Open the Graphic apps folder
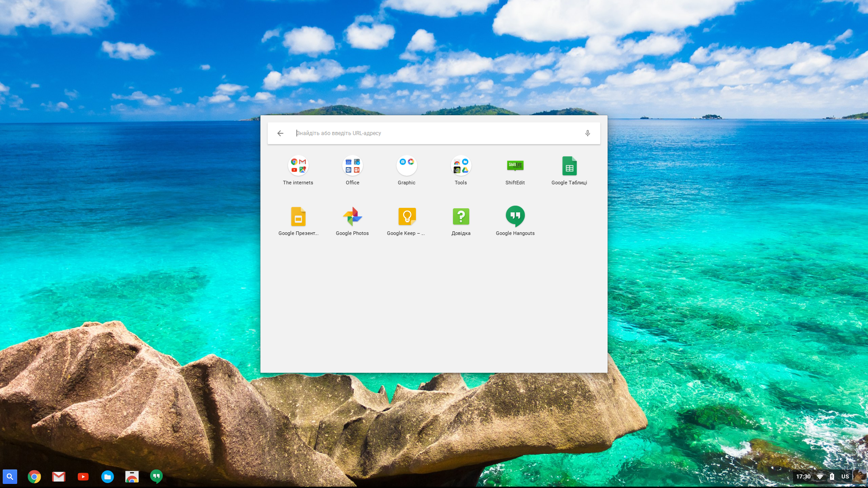The image size is (868, 488). pos(406,166)
